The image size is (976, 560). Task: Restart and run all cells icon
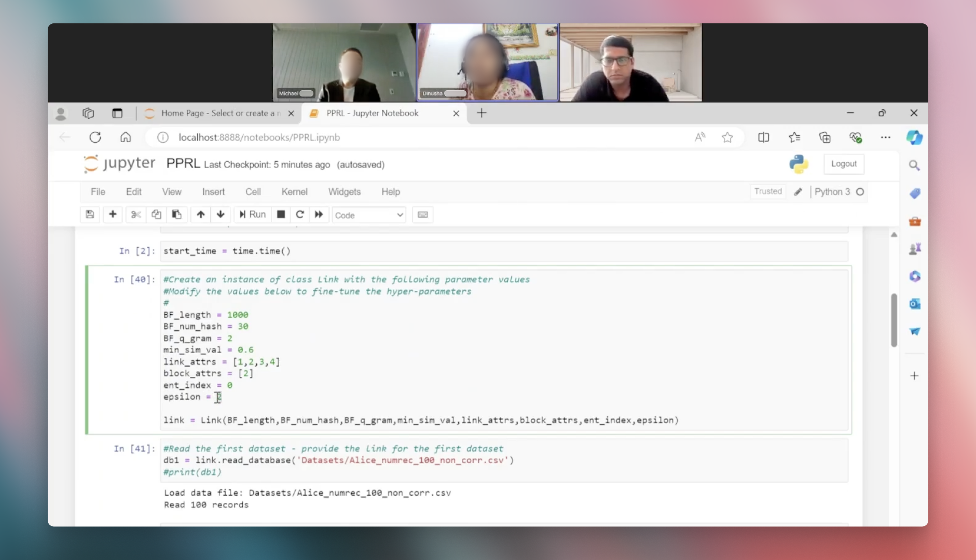pyautogui.click(x=319, y=215)
